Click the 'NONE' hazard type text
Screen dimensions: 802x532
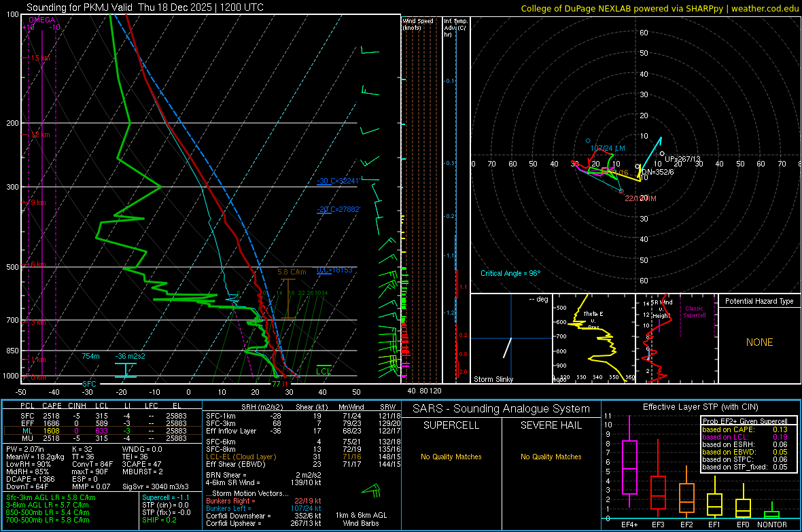tap(759, 342)
